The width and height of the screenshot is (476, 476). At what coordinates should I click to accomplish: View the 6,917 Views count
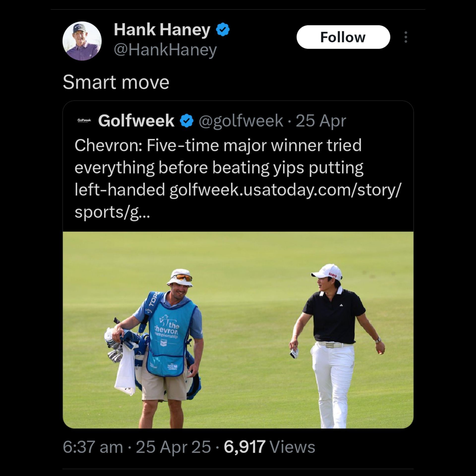(269, 447)
